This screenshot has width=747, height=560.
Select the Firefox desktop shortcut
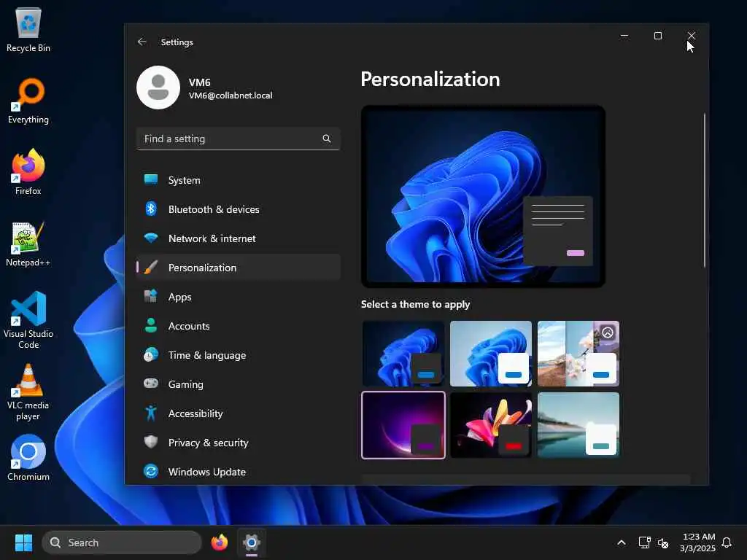(x=28, y=172)
